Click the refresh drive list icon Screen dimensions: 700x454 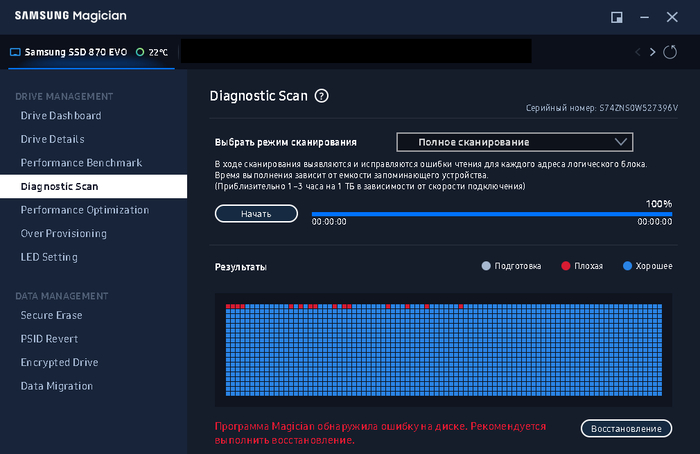pos(670,51)
